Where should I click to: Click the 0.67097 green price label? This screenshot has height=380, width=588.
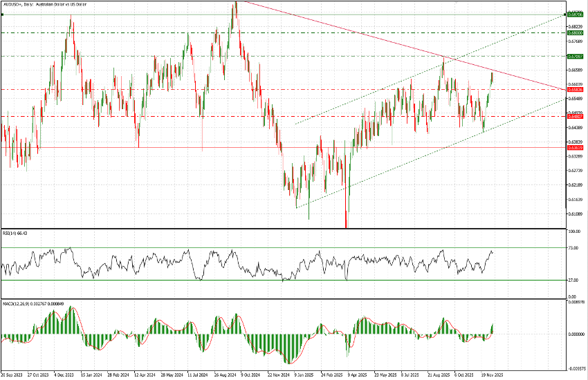pos(575,56)
